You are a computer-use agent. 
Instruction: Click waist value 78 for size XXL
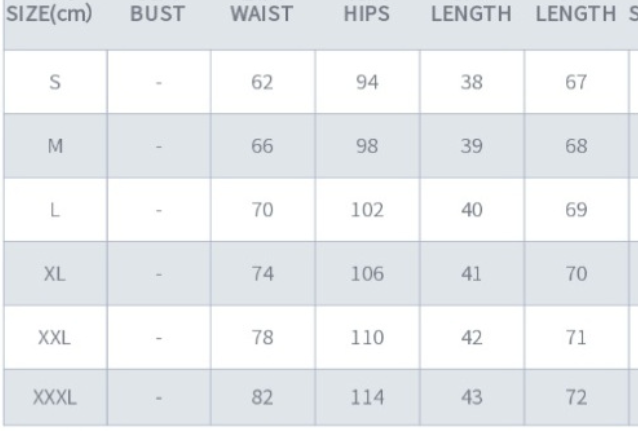pyautogui.click(x=262, y=339)
